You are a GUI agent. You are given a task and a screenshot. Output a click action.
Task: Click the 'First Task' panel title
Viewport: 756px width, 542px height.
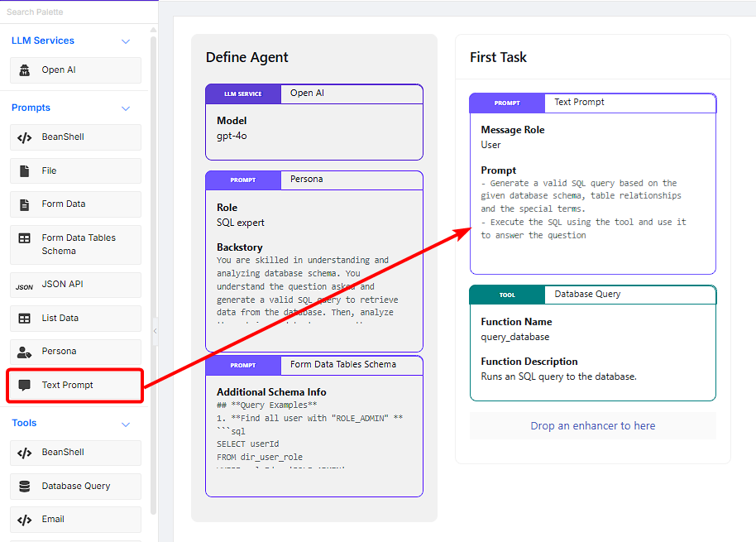[x=498, y=57]
